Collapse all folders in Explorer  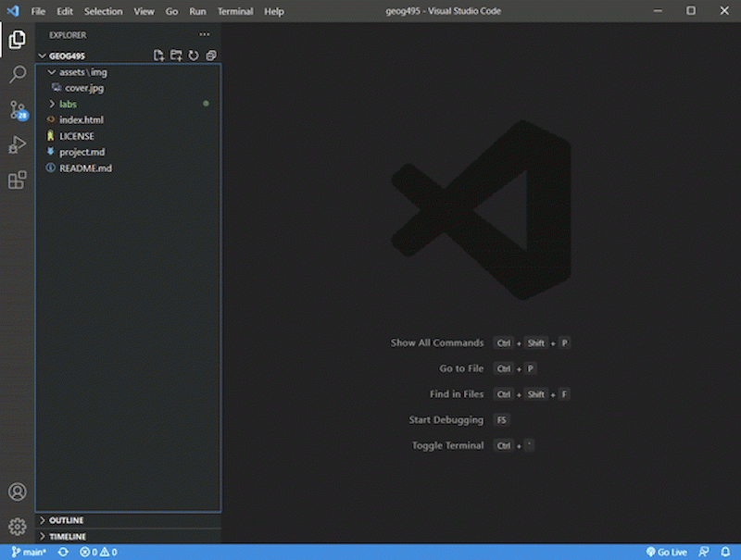point(211,56)
